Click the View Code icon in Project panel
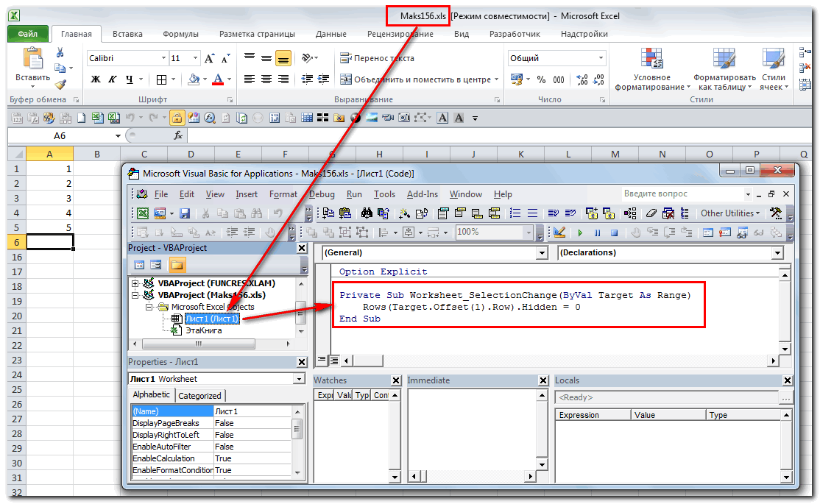The image size is (820, 504). (139, 265)
